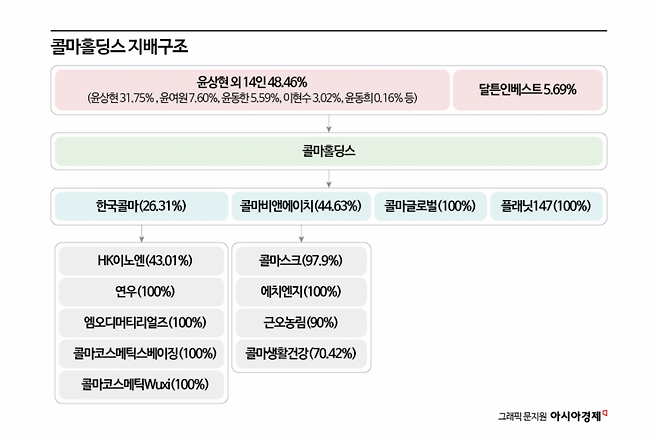
Task: Click the 근오농림(90%) box
Action: point(301,322)
